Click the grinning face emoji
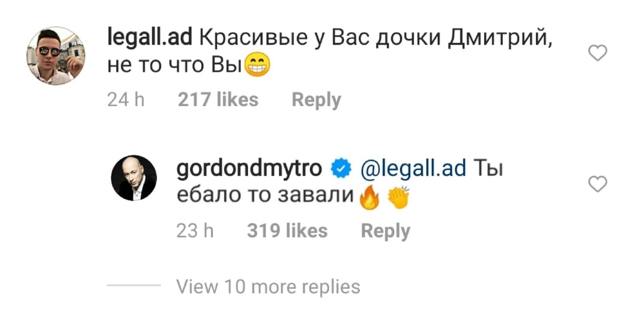The image size is (644, 313). (257, 66)
